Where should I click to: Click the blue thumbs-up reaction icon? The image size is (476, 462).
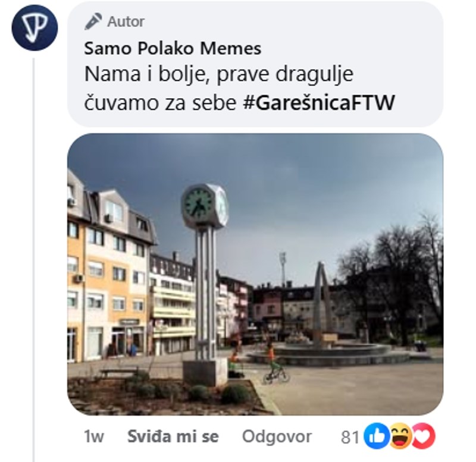(377, 436)
